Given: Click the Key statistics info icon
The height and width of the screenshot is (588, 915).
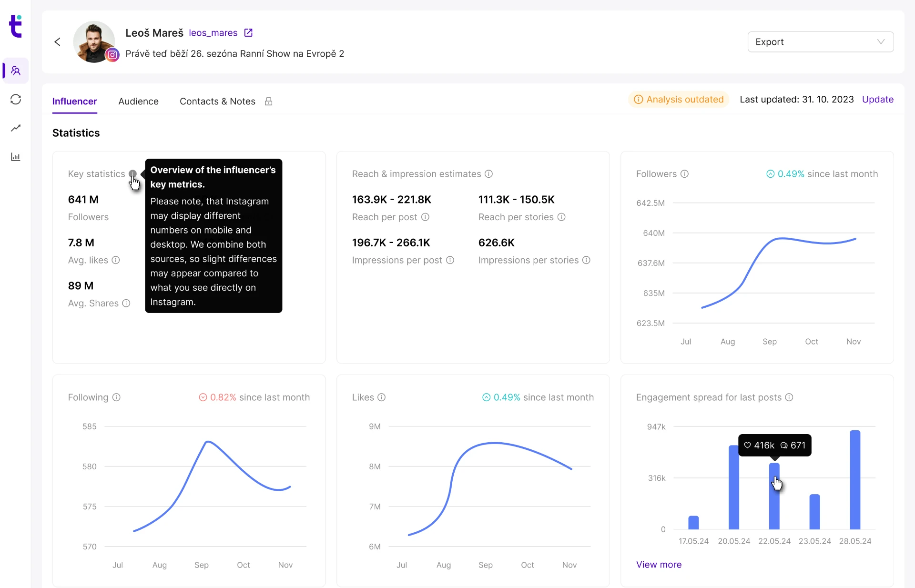Looking at the screenshot, I should pos(133,174).
